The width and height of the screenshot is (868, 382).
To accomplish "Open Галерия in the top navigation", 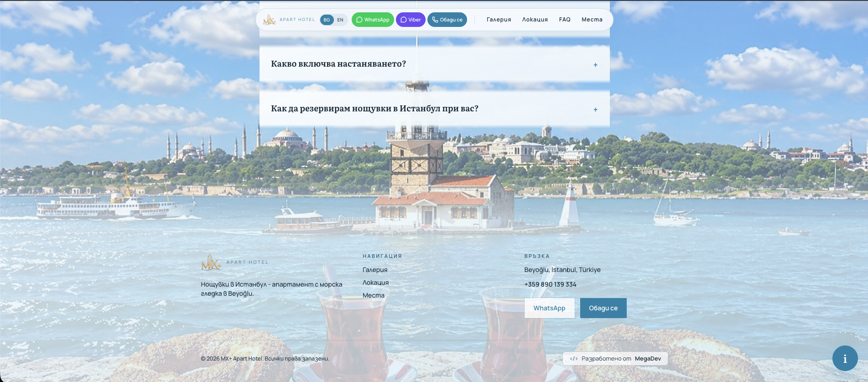I will pos(499,20).
